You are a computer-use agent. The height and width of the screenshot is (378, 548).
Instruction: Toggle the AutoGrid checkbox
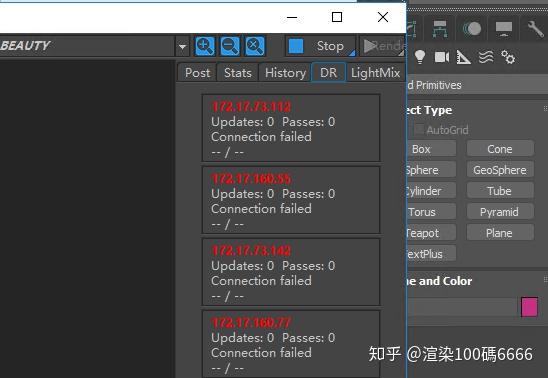click(x=419, y=130)
